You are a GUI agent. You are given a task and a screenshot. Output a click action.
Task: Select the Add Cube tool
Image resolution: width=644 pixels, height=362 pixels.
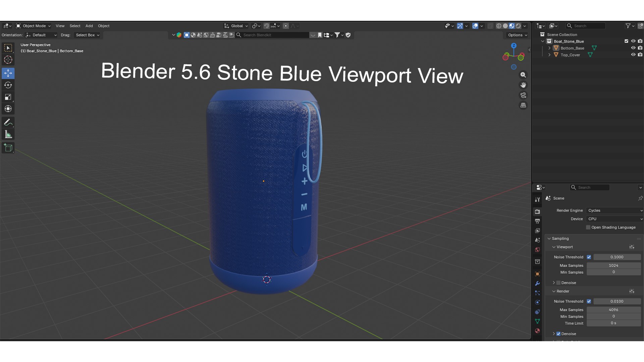point(8,147)
